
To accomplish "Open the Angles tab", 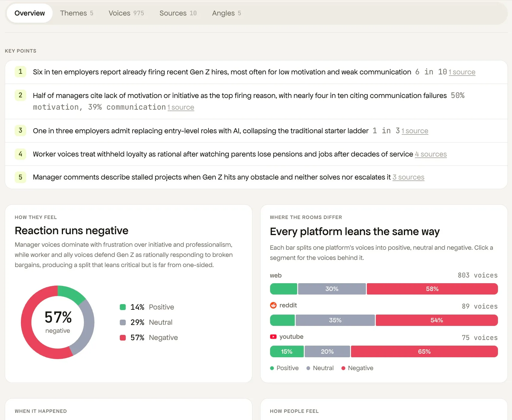I will (226, 13).
